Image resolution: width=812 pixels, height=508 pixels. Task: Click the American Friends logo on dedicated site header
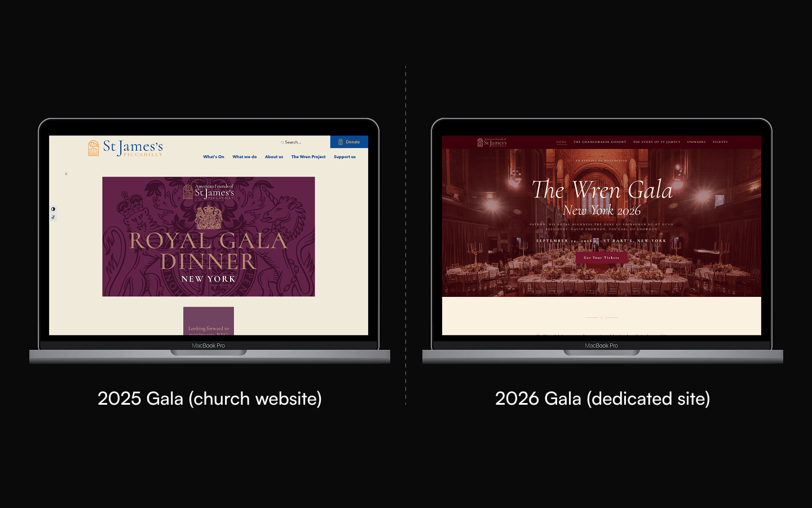[x=492, y=142]
